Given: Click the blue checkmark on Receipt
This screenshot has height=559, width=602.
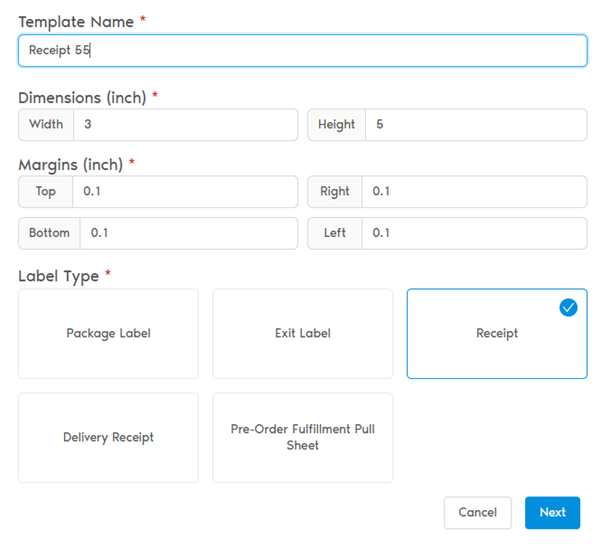Looking at the screenshot, I should [568, 308].
